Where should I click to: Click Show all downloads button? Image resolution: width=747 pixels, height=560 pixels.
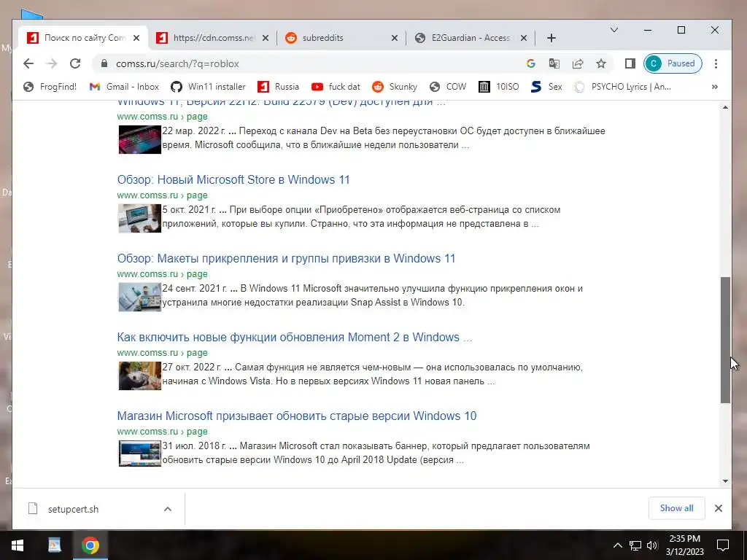click(x=676, y=508)
